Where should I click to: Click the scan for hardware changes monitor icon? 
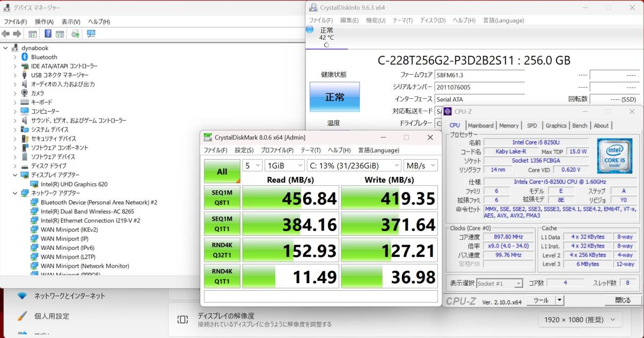click(x=91, y=33)
